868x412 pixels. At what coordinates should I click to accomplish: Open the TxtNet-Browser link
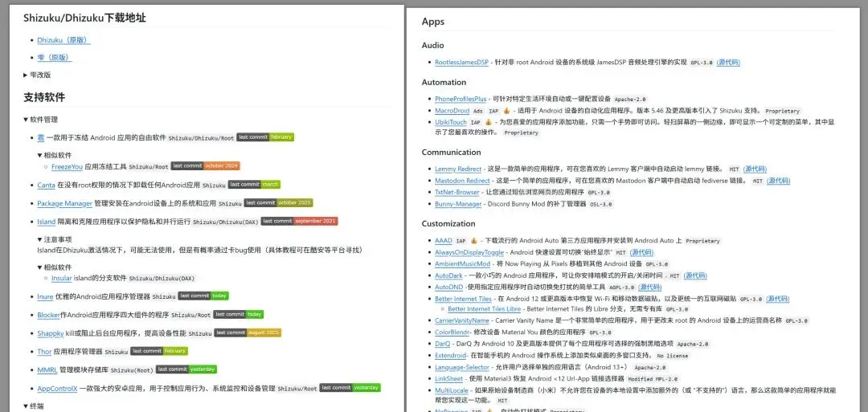click(x=457, y=193)
